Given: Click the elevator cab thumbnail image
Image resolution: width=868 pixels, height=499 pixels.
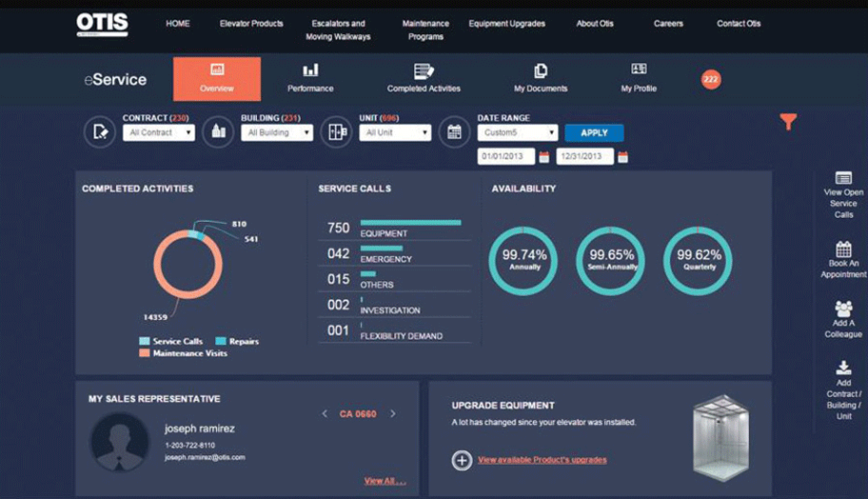Looking at the screenshot, I should point(721,437).
